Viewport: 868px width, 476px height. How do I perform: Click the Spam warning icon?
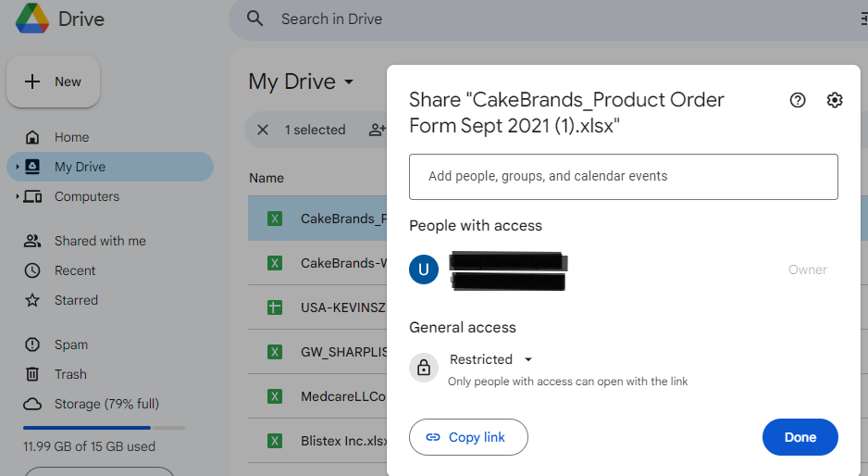point(32,344)
